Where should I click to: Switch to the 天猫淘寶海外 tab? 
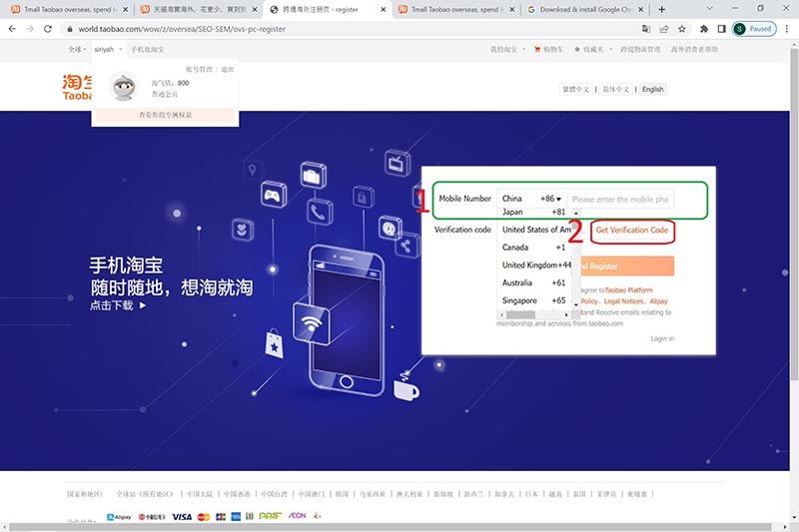(x=200, y=9)
